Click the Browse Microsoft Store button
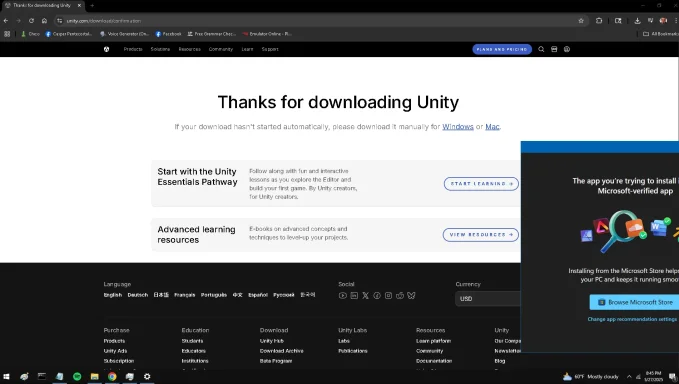 [x=635, y=302]
